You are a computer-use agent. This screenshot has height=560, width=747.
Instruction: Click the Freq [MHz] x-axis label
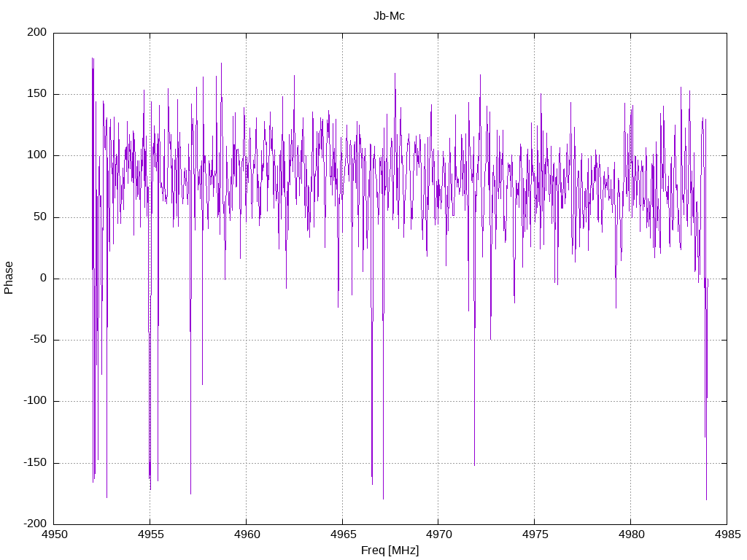[x=390, y=550]
